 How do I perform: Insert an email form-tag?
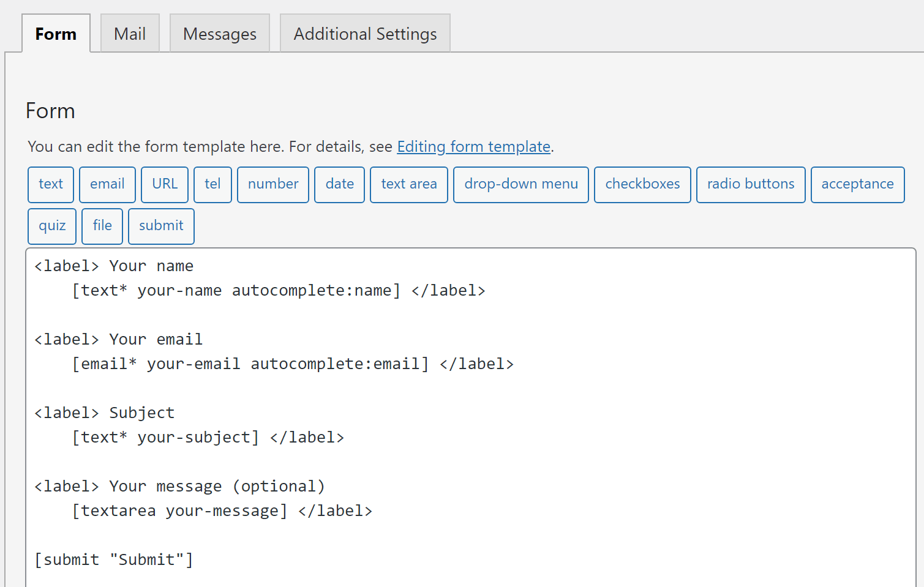pyautogui.click(x=107, y=184)
